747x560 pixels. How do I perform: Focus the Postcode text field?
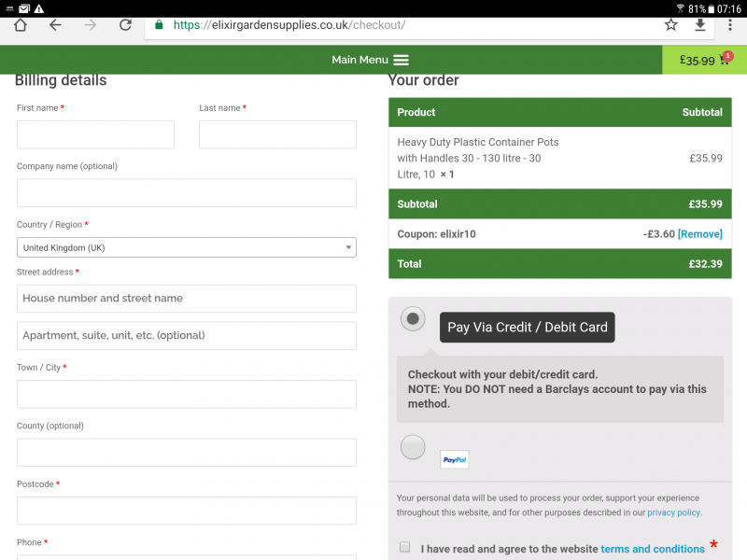(x=186, y=511)
